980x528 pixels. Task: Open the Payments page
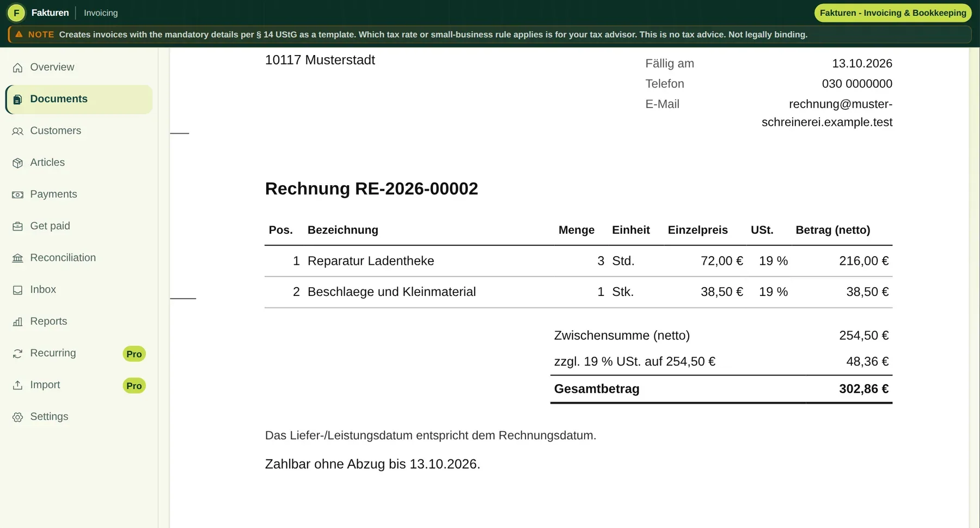pos(79,194)
